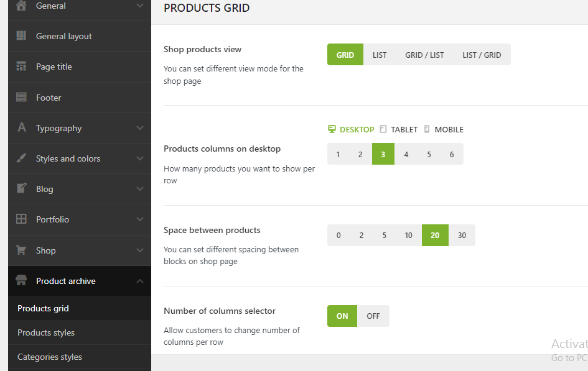This screenshot has height=371, width=588.
Task: Collapse the Product archive section
Action: click(139, 281)
